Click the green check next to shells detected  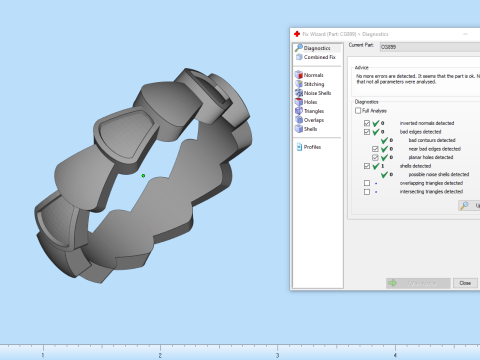click(x=376, y=166)
